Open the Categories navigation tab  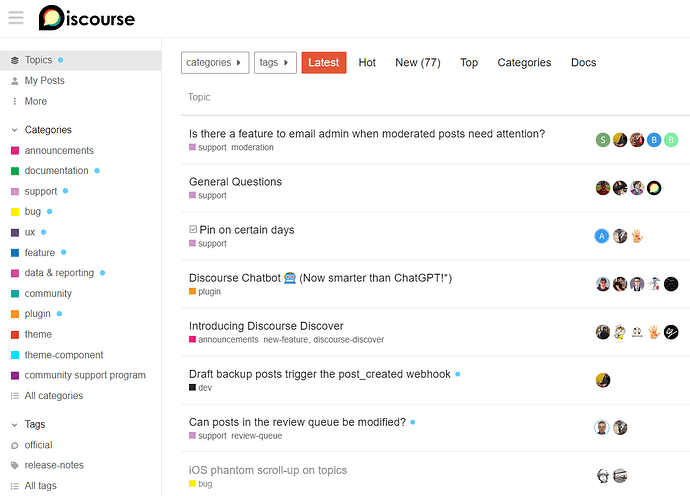524,62
